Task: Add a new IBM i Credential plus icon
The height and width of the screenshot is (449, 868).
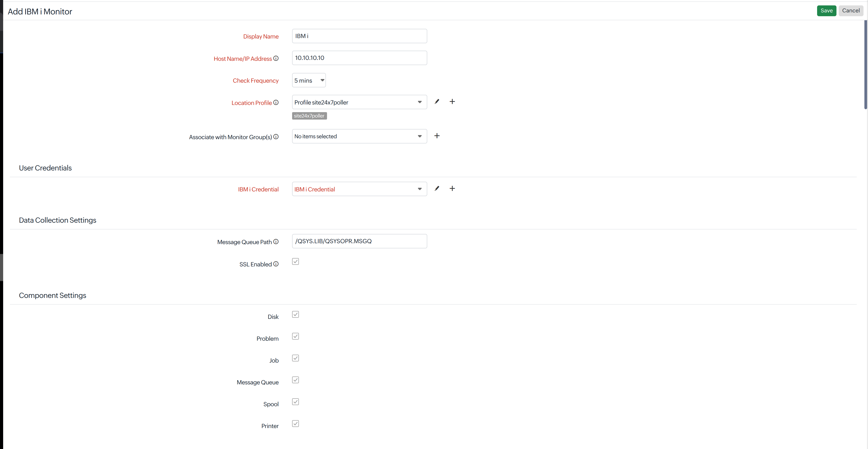Action: point(452,189)
